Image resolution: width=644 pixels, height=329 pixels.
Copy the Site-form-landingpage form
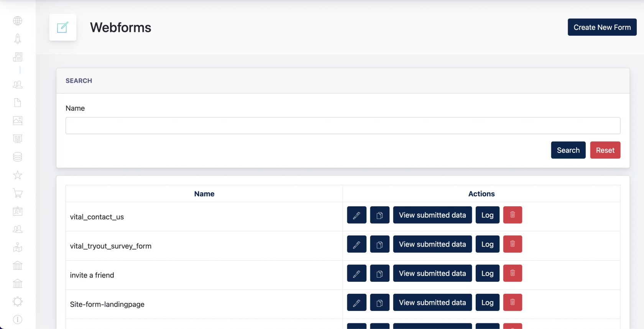pos(380,303)
